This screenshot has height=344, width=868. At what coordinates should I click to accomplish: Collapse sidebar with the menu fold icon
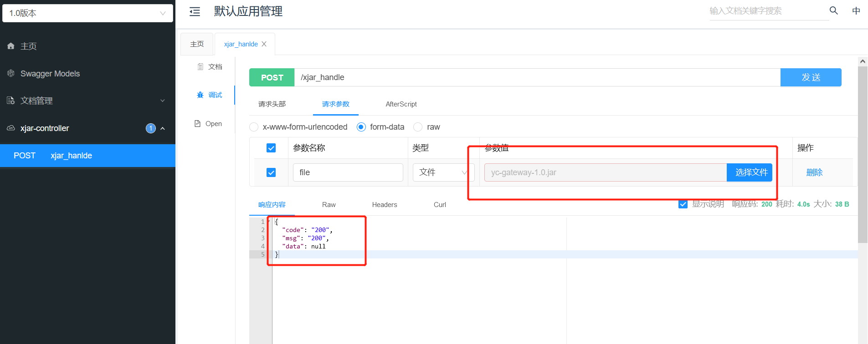(195, 12)
